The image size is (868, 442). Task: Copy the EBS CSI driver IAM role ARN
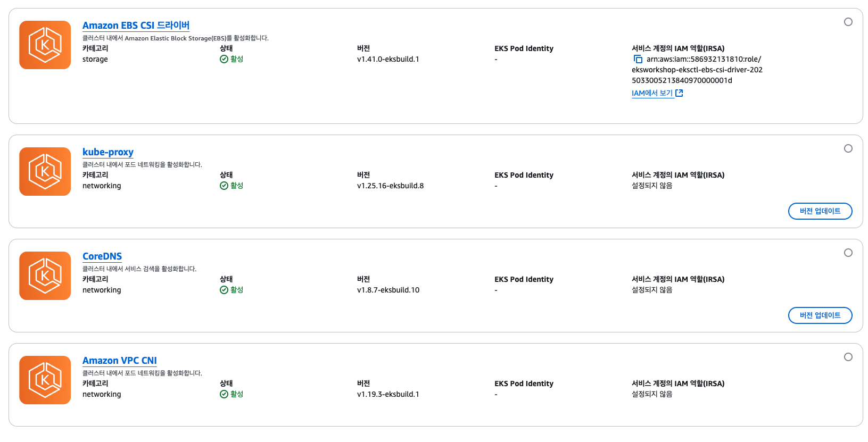coord(638,59)
